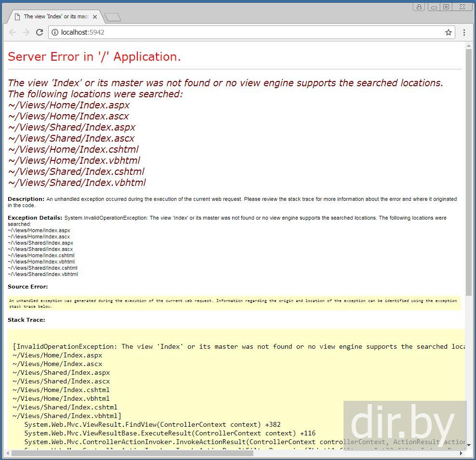Minimize the Chrome browser window

tap(434, 7)
